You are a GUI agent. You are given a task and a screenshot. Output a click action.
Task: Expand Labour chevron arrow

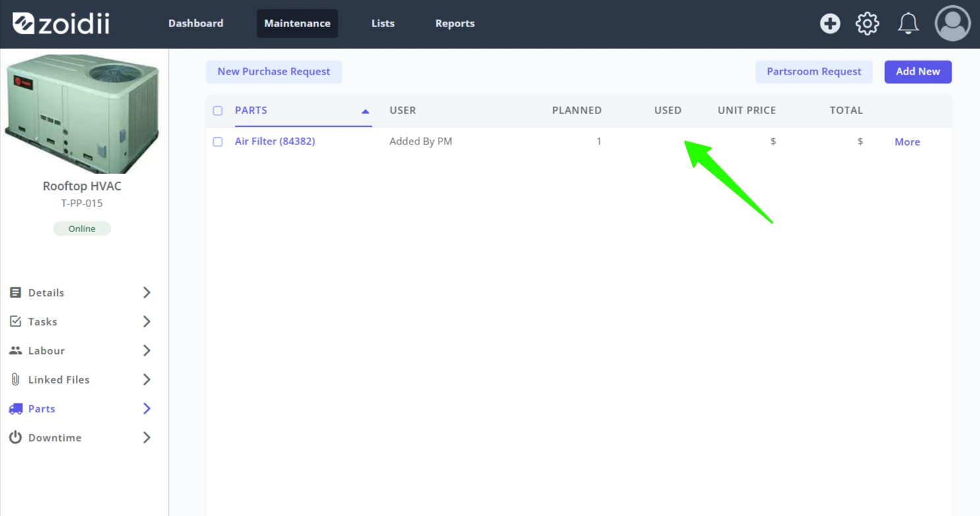(146, 351)
